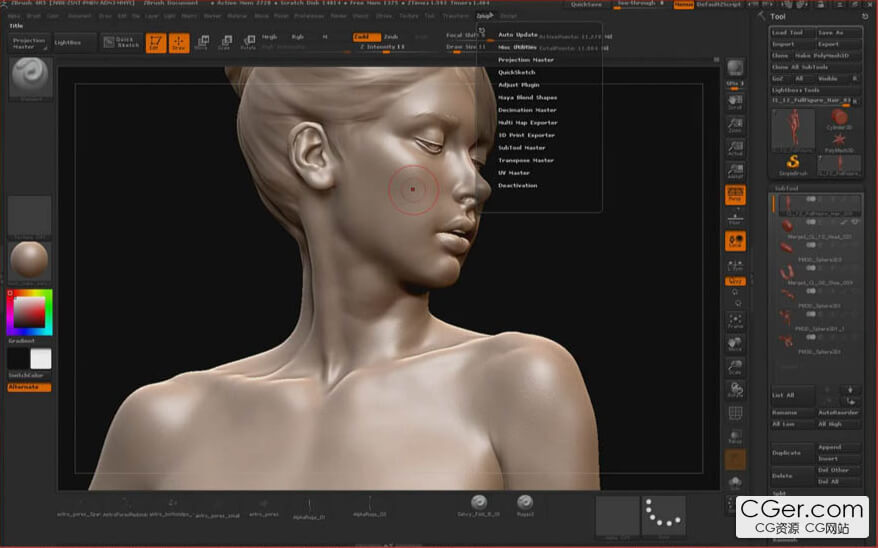
Task: Expand 3D Print Exporter section
Action: 526,135
